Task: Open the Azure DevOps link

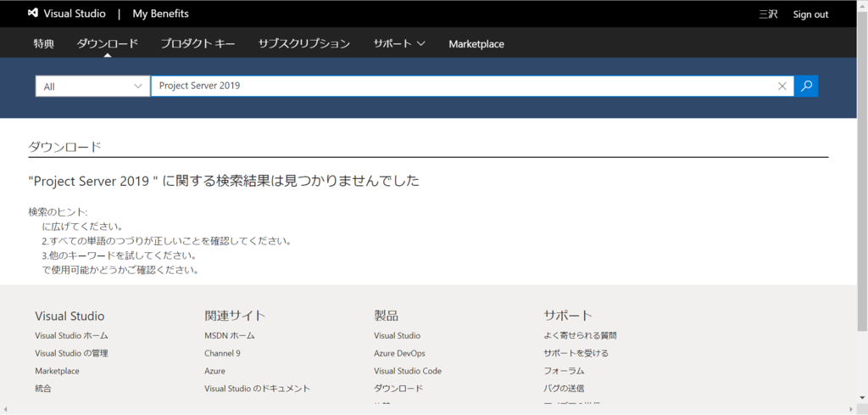Action: [x=400, y=353]
